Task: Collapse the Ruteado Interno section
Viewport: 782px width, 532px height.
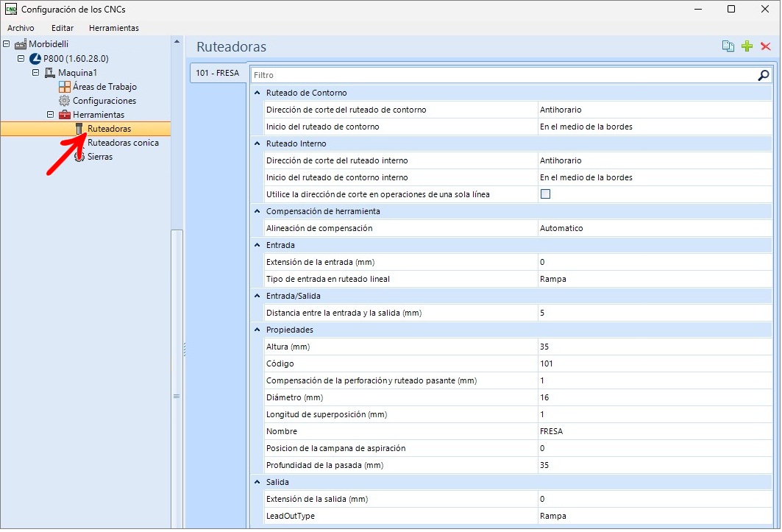Action: coord(257,143)
